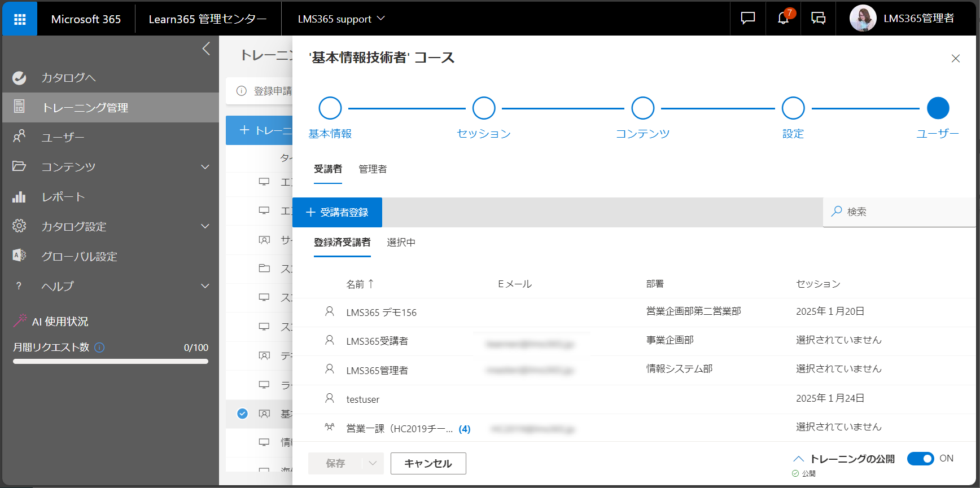Open the (4) member count link
The image size is (980, 488).
click(465, 429)
